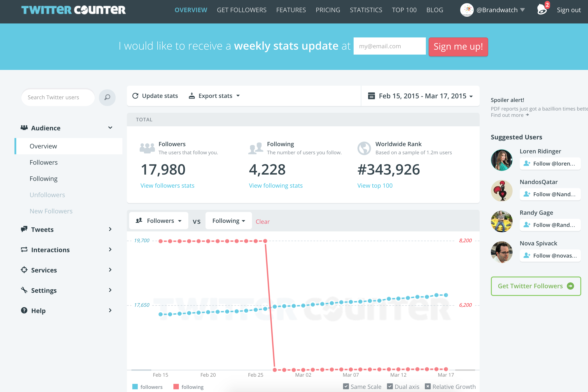Click the Update stats refresh icon

[135, 96]
